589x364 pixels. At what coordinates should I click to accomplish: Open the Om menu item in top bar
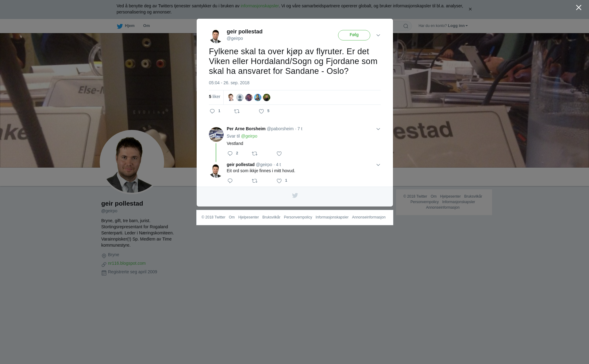click(146, 26)
